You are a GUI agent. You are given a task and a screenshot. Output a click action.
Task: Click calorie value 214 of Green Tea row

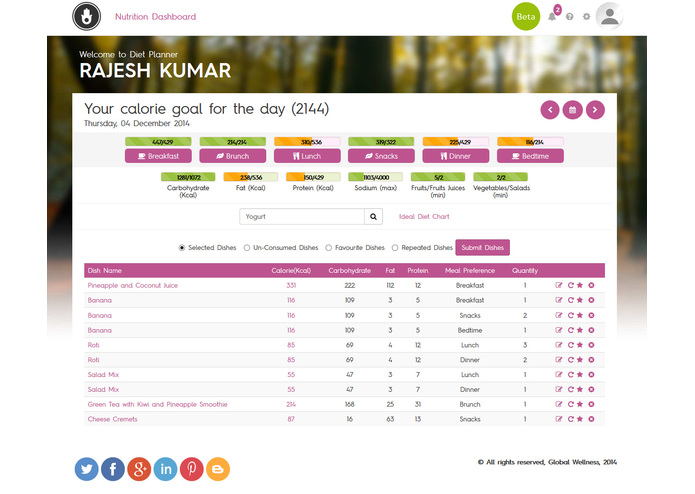291,405
